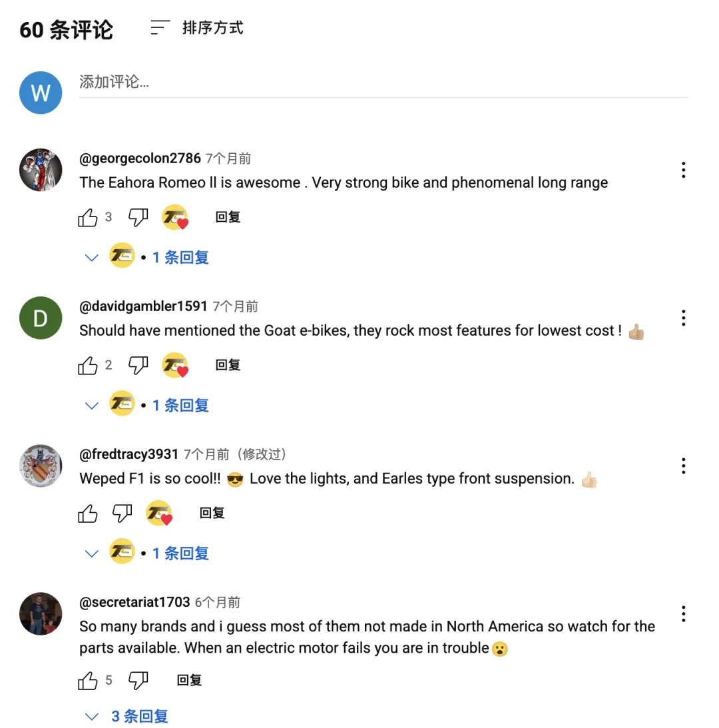Dislike the @georgecolon2786 comment
This screenshot has width=719, height=728.
[138, 217]
